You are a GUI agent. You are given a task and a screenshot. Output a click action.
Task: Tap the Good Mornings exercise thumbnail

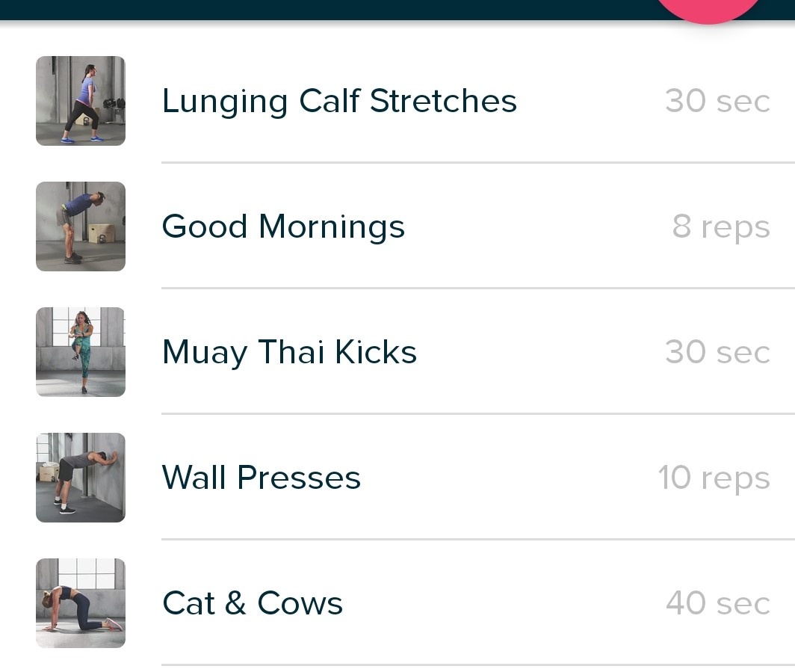pos(81,226)
